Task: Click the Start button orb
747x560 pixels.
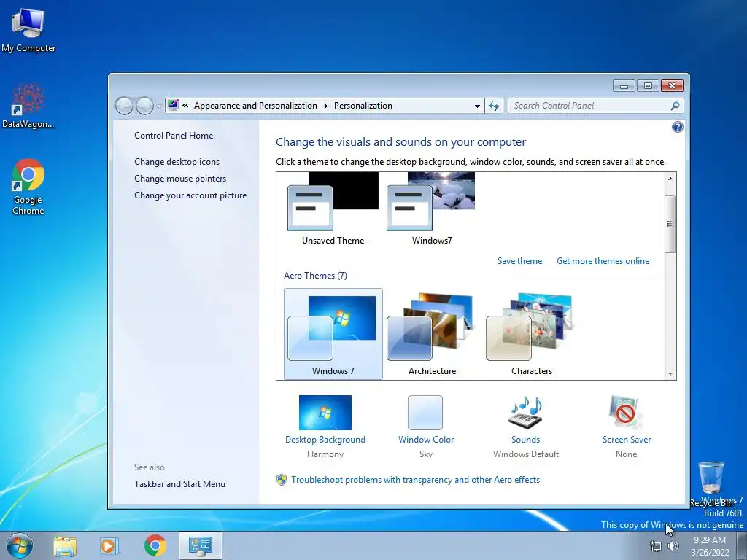Action: pyautogui.click(x=19, y=545)
